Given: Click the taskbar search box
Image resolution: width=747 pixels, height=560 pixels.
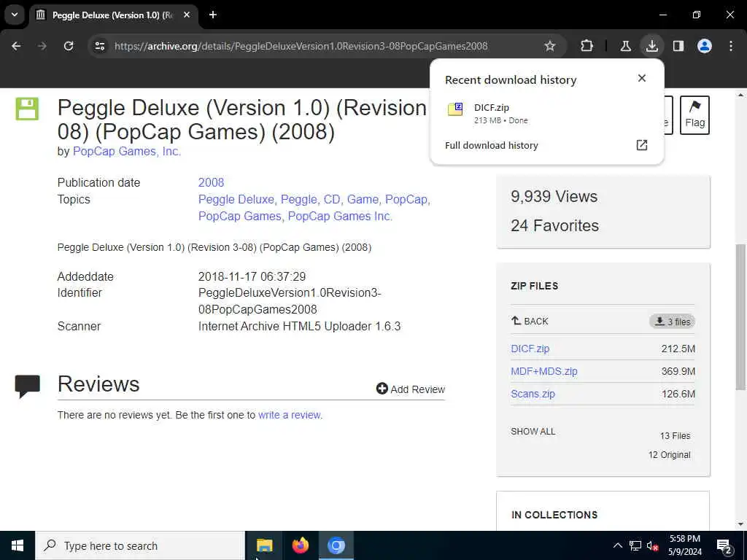Looking at the screenshot, I should [139, 545].
